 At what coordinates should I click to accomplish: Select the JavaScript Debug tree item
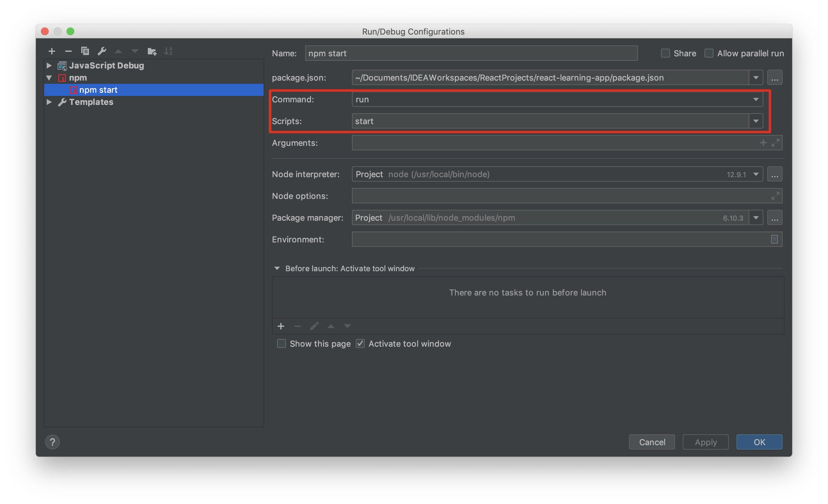tap(106, 66)
